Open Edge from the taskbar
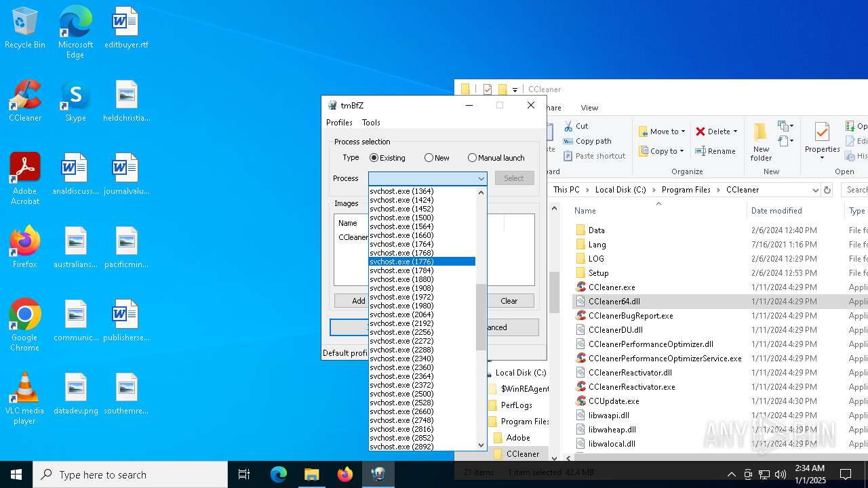Screen dimensions: 868x488 [x=279, y=474]
